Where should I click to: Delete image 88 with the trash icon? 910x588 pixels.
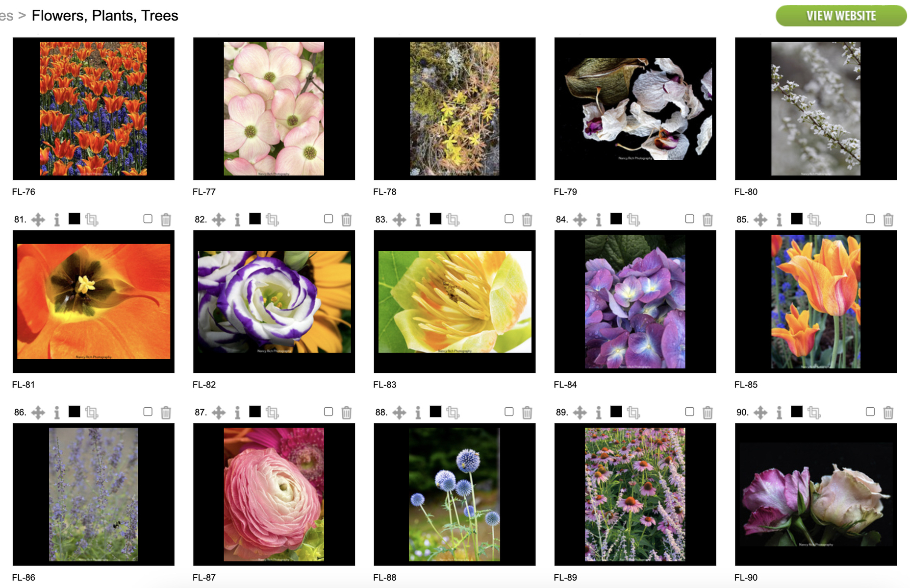coord(527,413)
